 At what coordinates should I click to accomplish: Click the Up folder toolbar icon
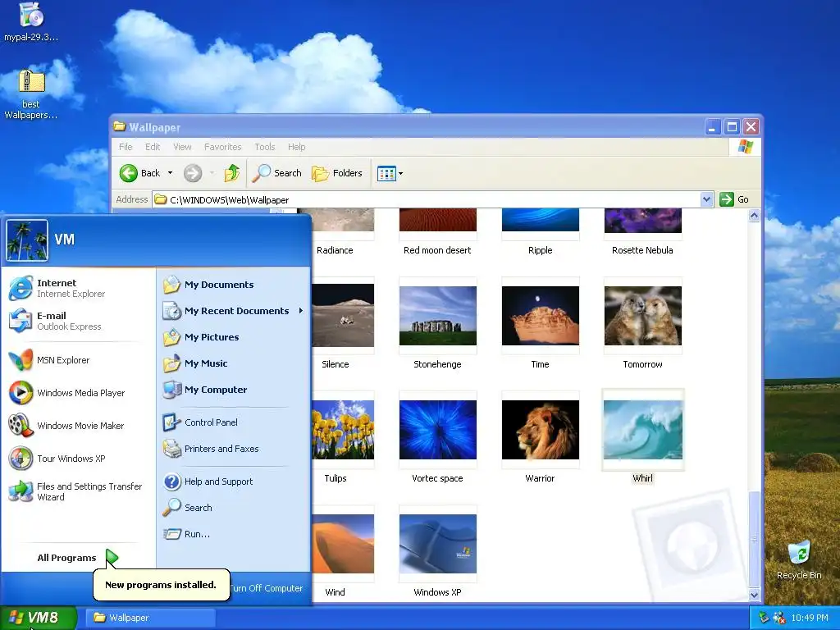click(231, 173)
